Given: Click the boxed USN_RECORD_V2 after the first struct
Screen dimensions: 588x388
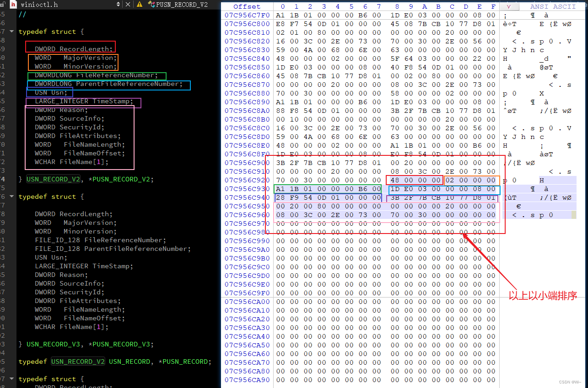Looking at the screenshot, I should pyautogui.click(x=53, y=179).
